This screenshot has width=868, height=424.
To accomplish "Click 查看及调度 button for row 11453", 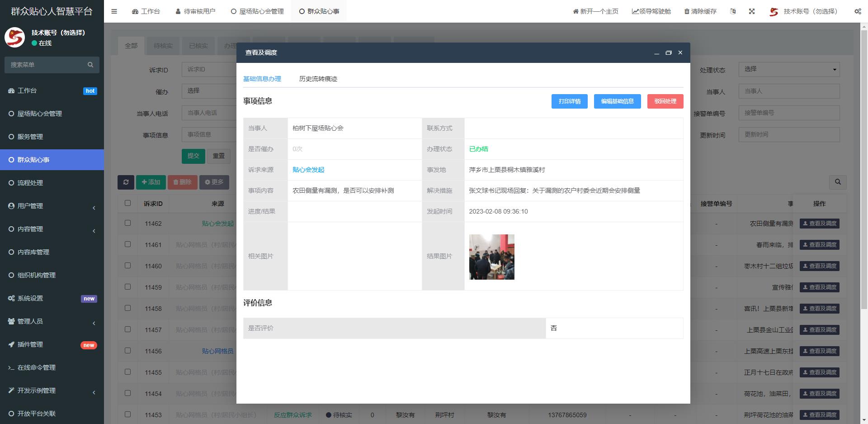I will click(x=820, y=414).
